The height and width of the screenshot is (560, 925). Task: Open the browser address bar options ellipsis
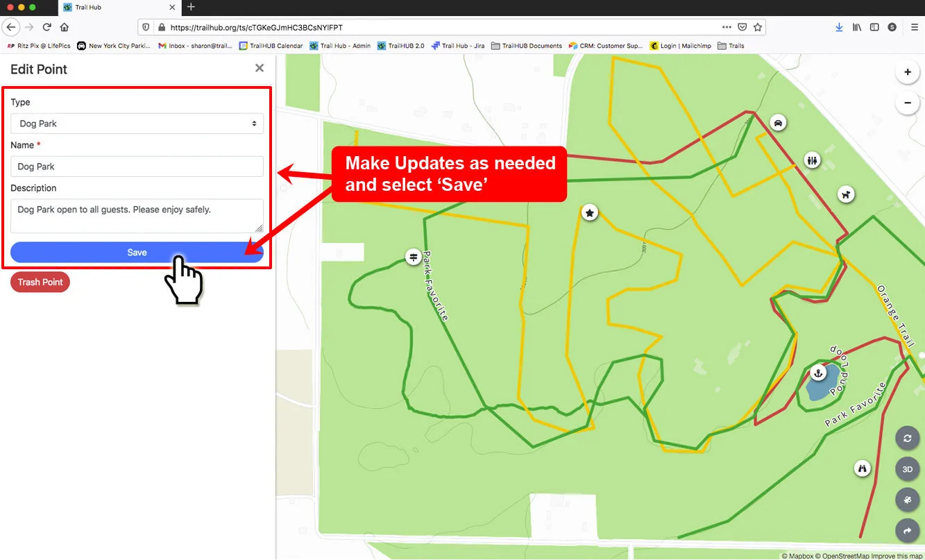[x=727, y=27]
